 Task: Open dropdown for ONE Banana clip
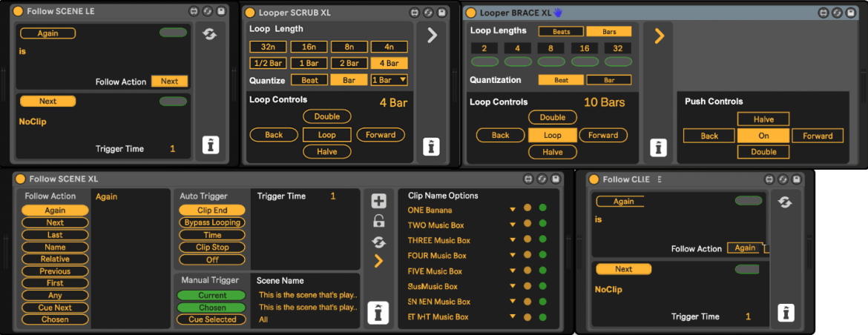point(513,210)
